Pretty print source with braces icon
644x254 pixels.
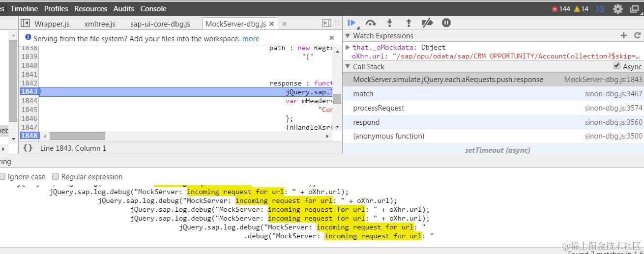28,148
